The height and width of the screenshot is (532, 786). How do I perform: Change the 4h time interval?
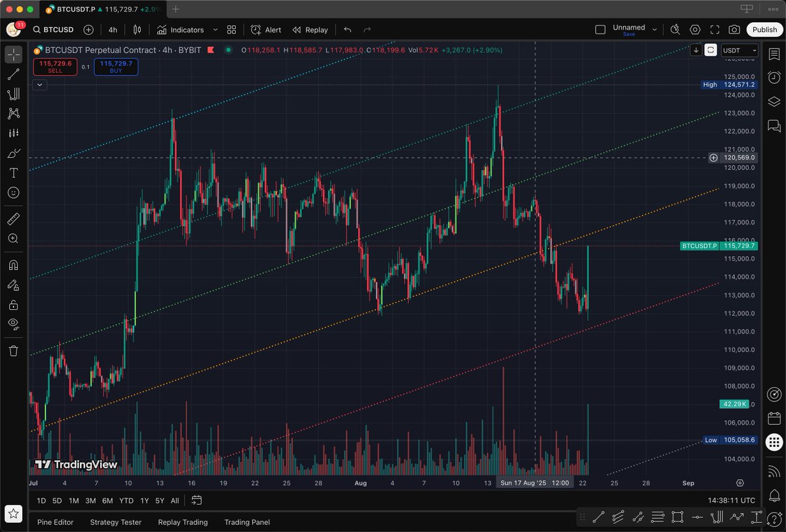113,29
